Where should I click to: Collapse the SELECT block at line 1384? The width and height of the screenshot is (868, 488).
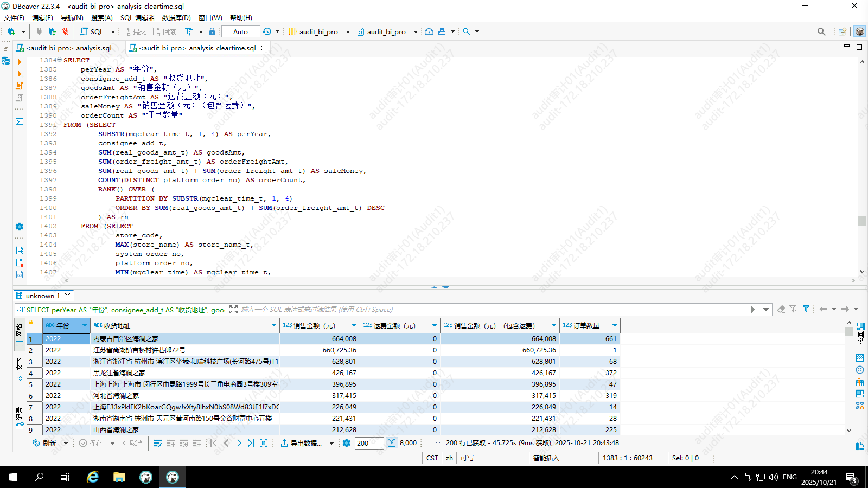coord(59,60)
